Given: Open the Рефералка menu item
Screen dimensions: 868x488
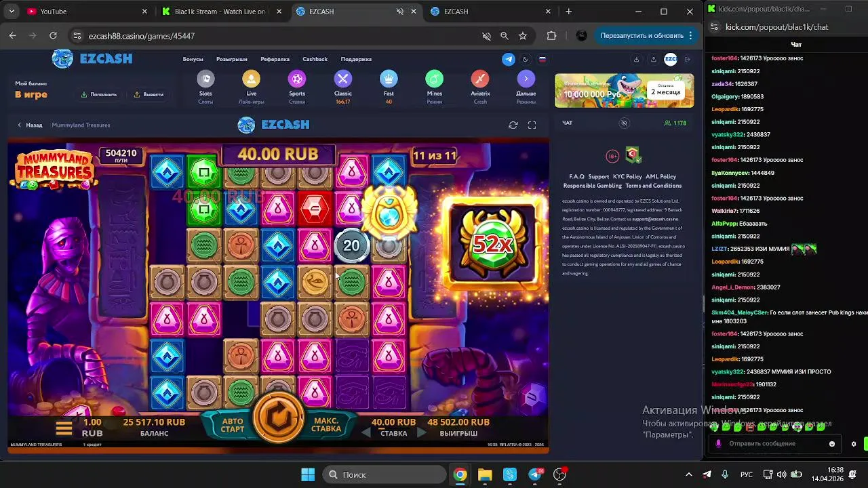Looking at the screenshot, I should point(275,59).
